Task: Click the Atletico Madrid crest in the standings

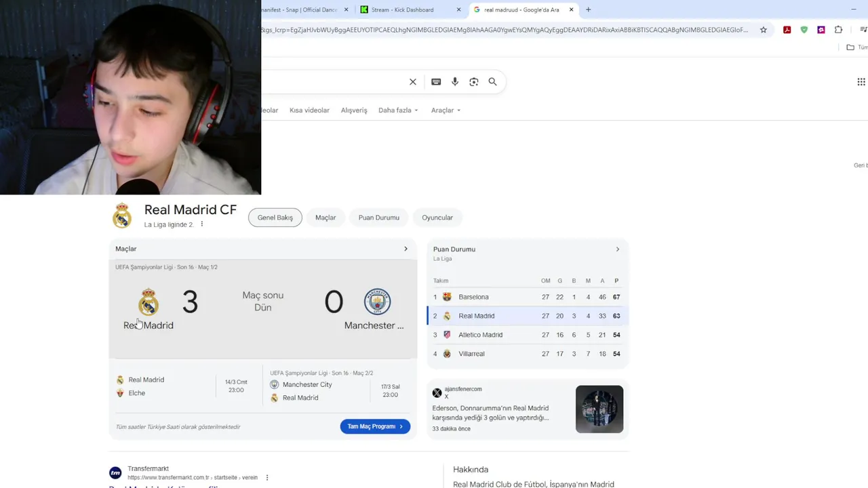Action: click(x=447, y=335)
